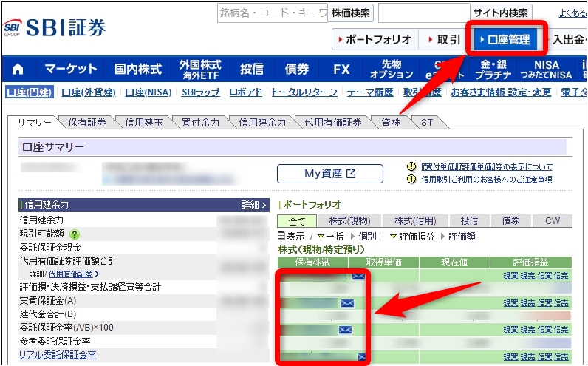588x366 pixels.
Task: Switch to the 買付余力 tab
Action: 200,123
